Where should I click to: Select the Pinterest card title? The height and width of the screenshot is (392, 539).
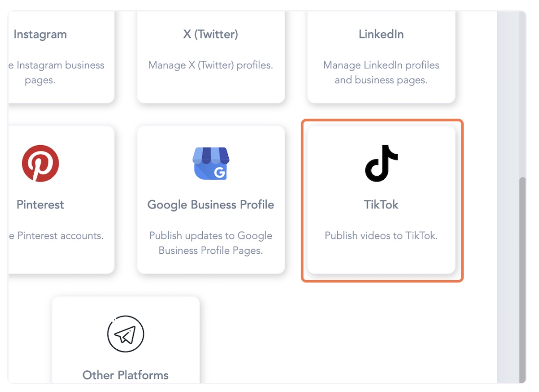(40, 205)
